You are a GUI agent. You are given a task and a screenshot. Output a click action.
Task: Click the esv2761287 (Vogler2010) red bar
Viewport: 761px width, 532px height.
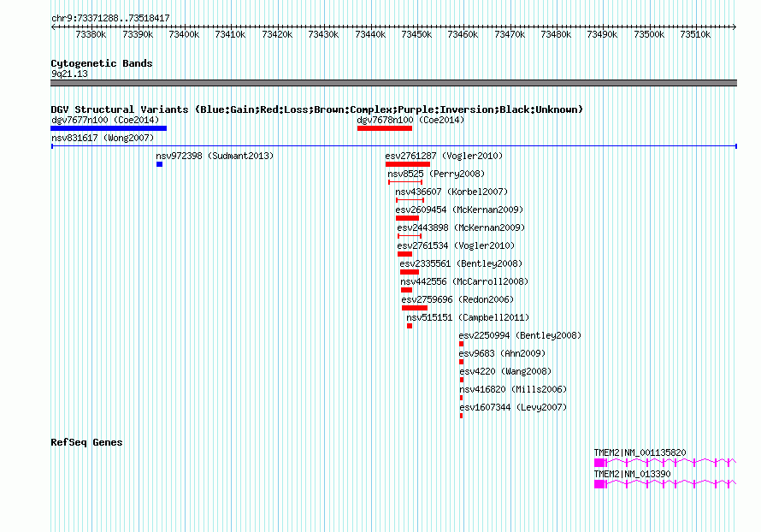click(x=408, y=164)
